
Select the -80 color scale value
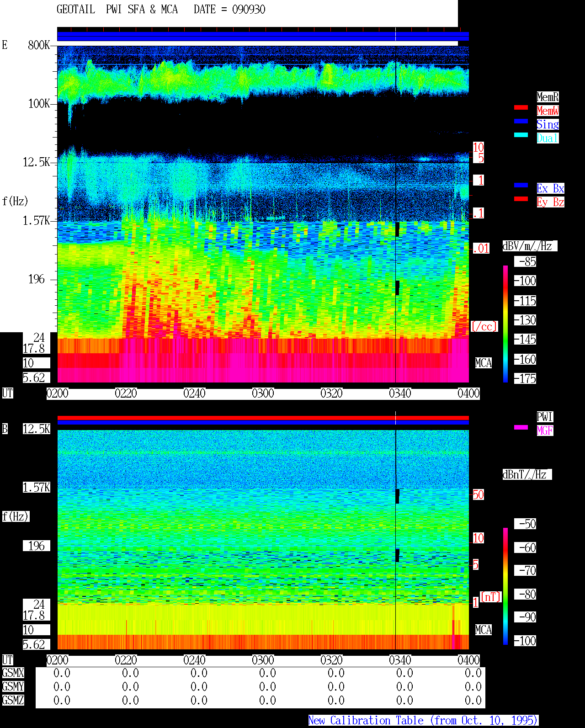tap(525, 594)
